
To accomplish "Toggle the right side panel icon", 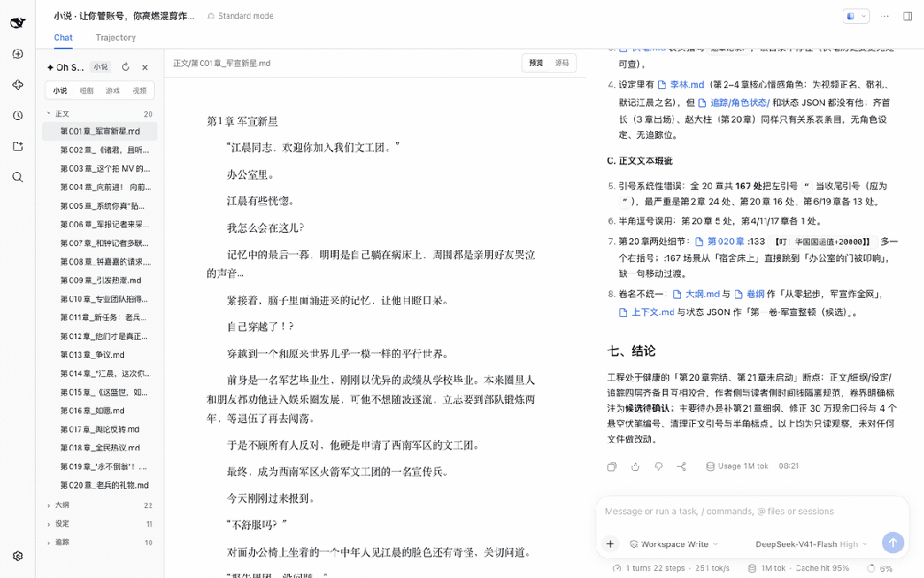I will coord(908,16).
